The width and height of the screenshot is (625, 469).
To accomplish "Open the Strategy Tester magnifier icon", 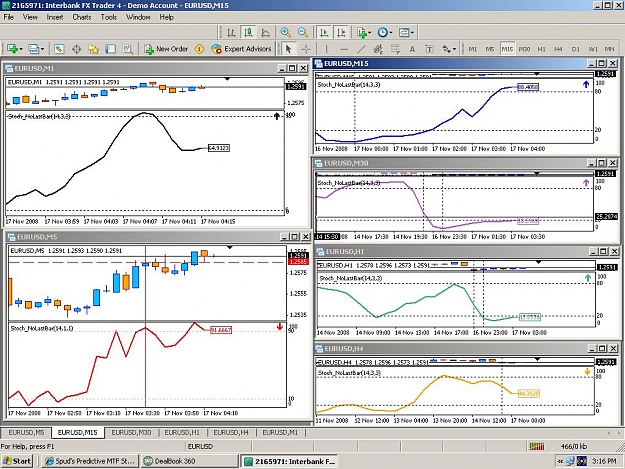I will pos(128,49).
